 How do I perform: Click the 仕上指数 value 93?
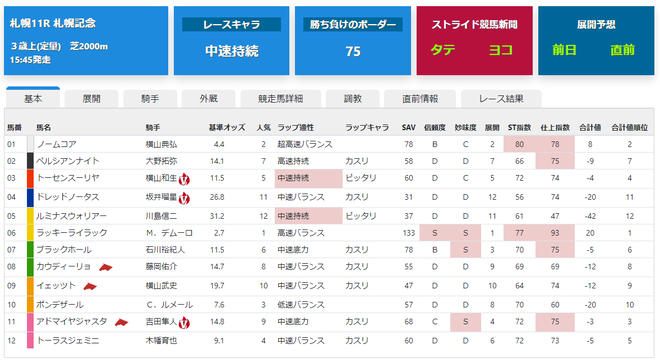click(555, 233)
